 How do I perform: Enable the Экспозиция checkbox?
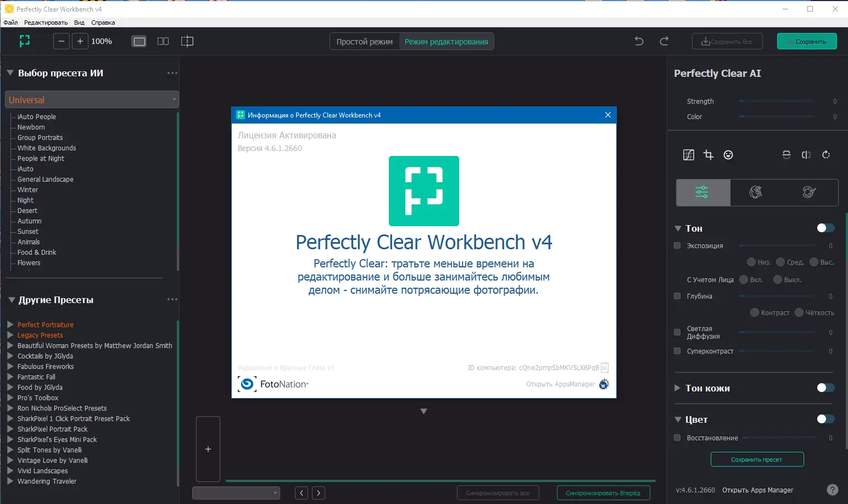(x=677, y=245)
